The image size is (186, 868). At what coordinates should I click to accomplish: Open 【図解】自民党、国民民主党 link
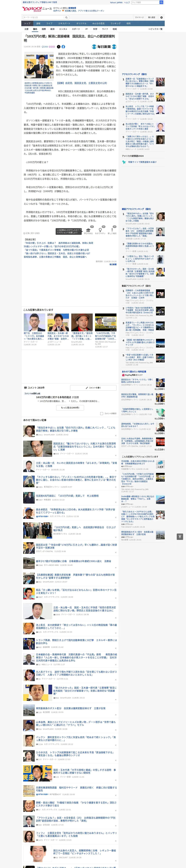click(81, 83)
